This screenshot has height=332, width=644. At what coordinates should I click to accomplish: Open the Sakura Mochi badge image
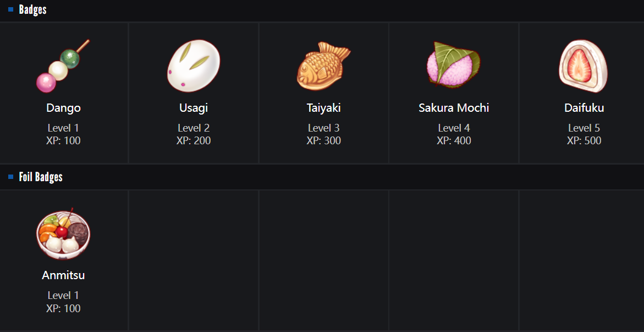click(x=454, y=64)
